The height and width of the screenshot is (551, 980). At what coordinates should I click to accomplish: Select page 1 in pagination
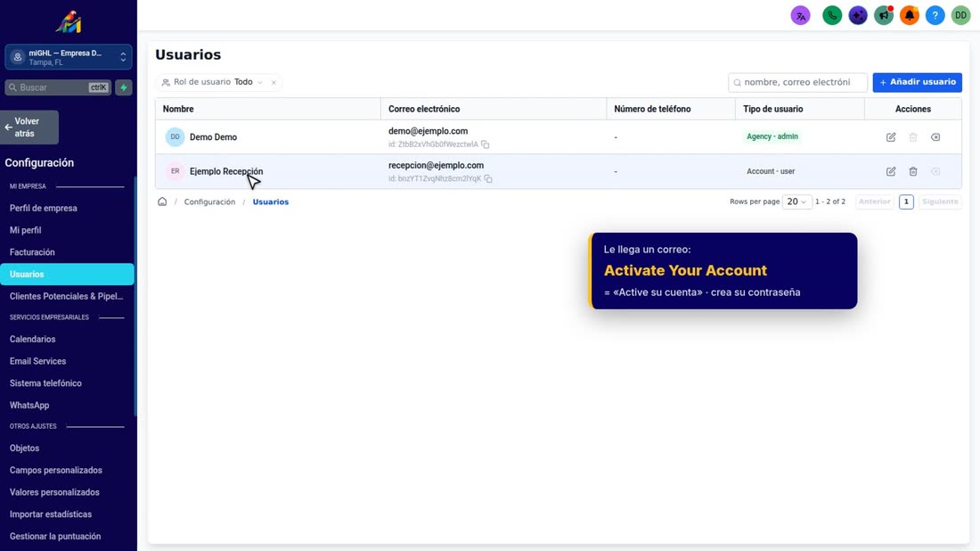pyautogui.click(x=906, y=201)
